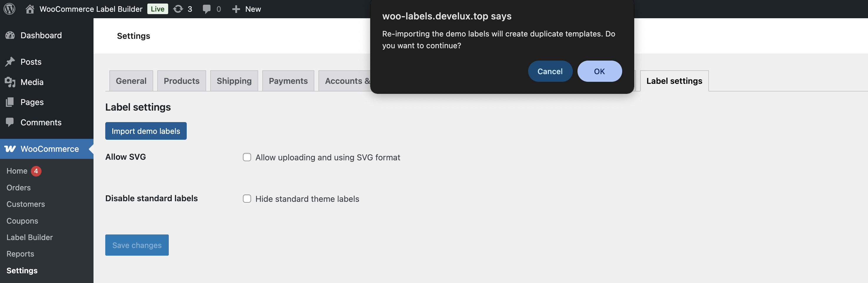Viewport: 868px width, 283px height.
Task: Click the WordPress logo icon
Action: [9, 9]
